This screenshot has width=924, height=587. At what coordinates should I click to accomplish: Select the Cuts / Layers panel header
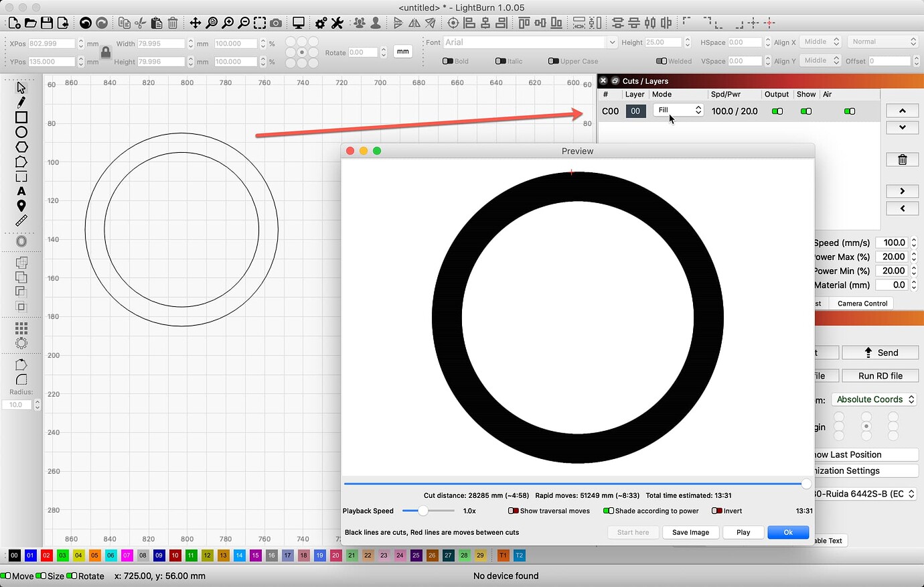tap(645, 80)
